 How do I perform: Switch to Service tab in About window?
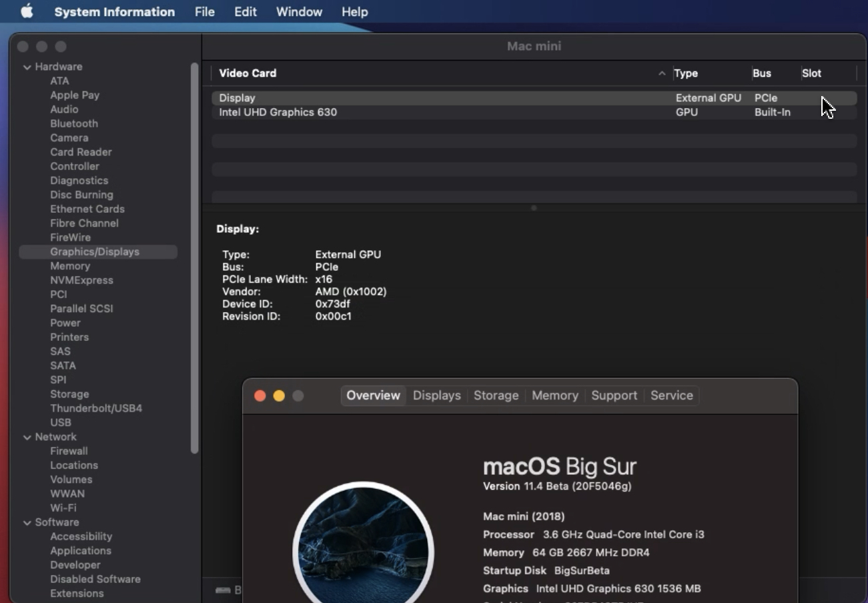click(672, 396)
